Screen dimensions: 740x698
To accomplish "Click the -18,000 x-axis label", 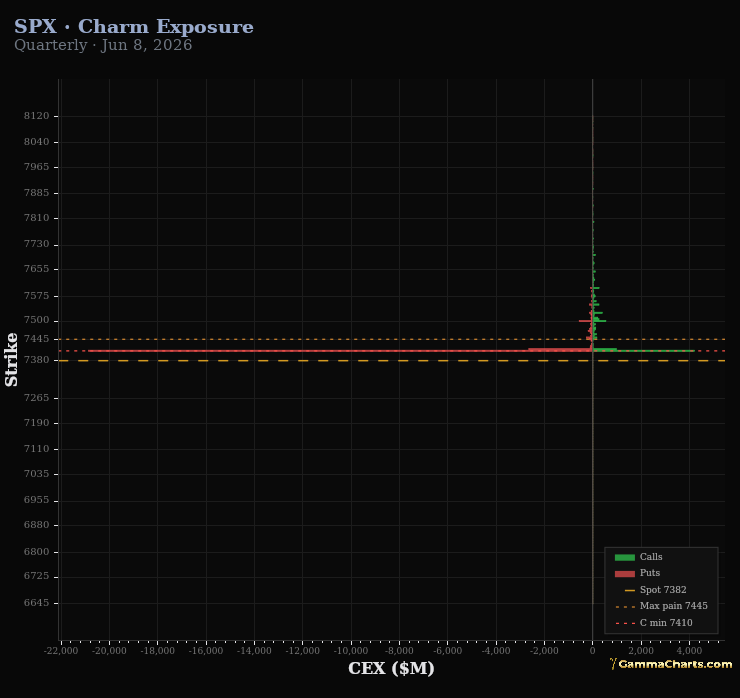I will click(158, 651).
